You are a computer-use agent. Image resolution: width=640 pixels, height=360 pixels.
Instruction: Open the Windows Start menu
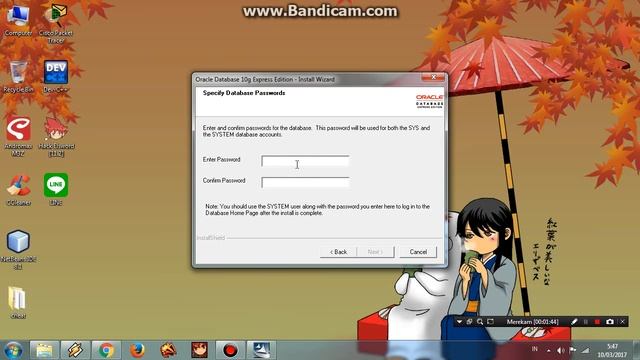pyautogui.click(x=13, y=350)
